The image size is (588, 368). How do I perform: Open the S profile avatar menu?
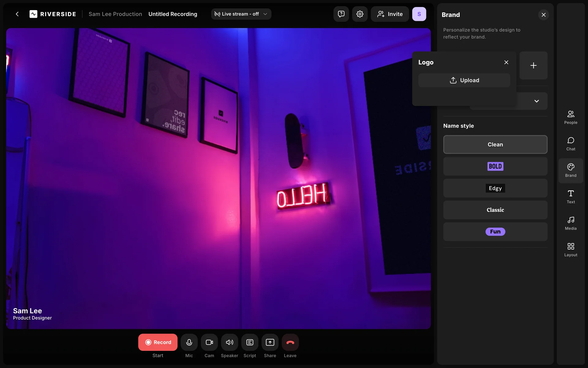[419, 14]
